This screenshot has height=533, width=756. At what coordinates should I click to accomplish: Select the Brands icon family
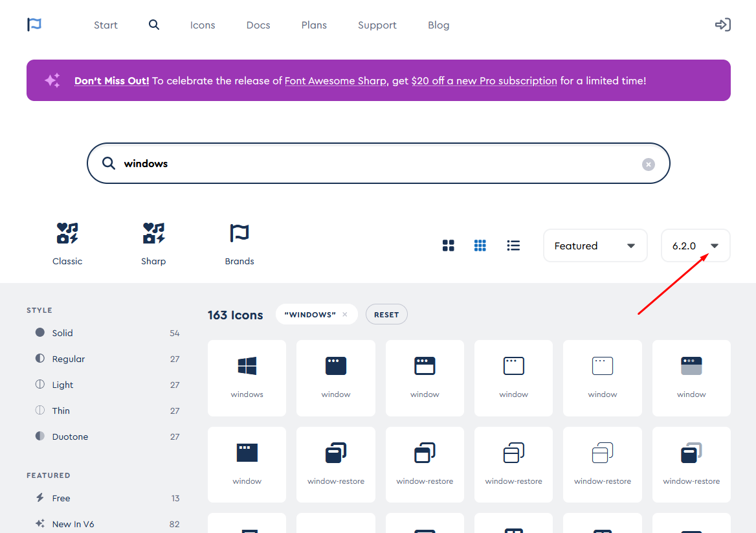(x=239, y=244)
